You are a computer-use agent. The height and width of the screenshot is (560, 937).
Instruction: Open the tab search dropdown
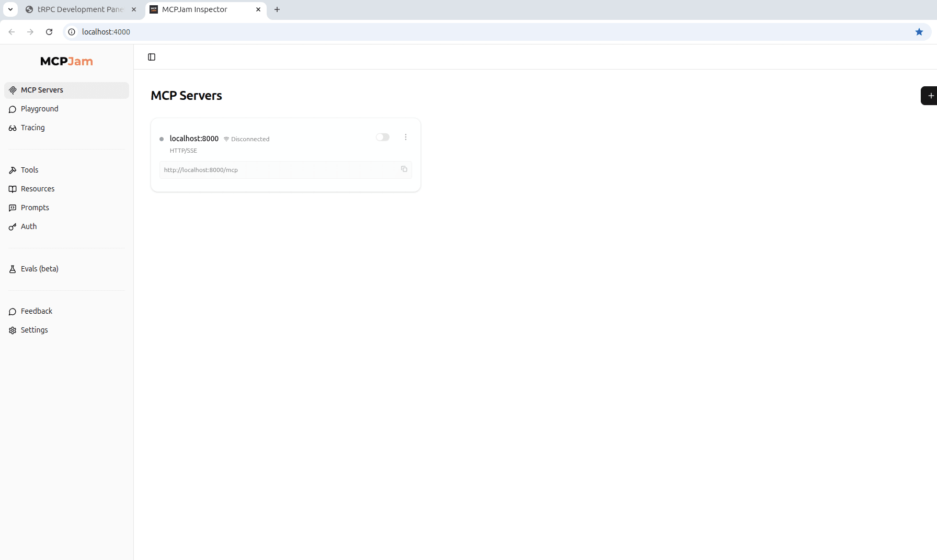pos(10,9)
